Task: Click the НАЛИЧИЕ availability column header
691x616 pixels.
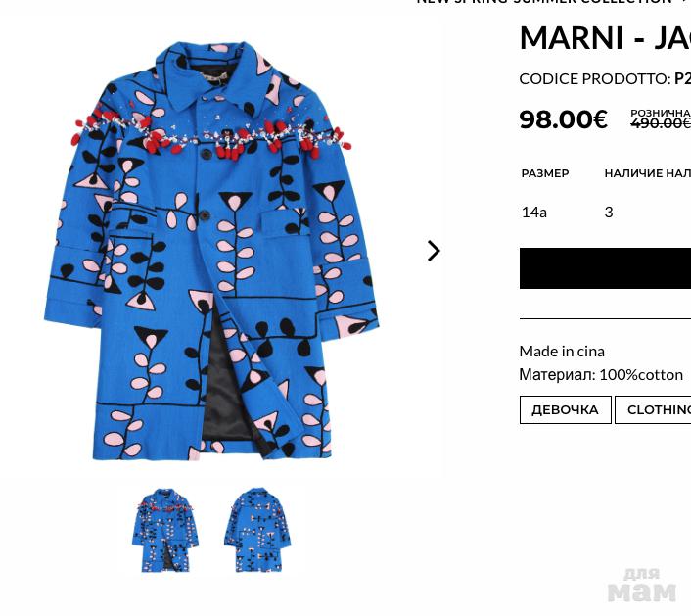Action: [x=647, y=173]
